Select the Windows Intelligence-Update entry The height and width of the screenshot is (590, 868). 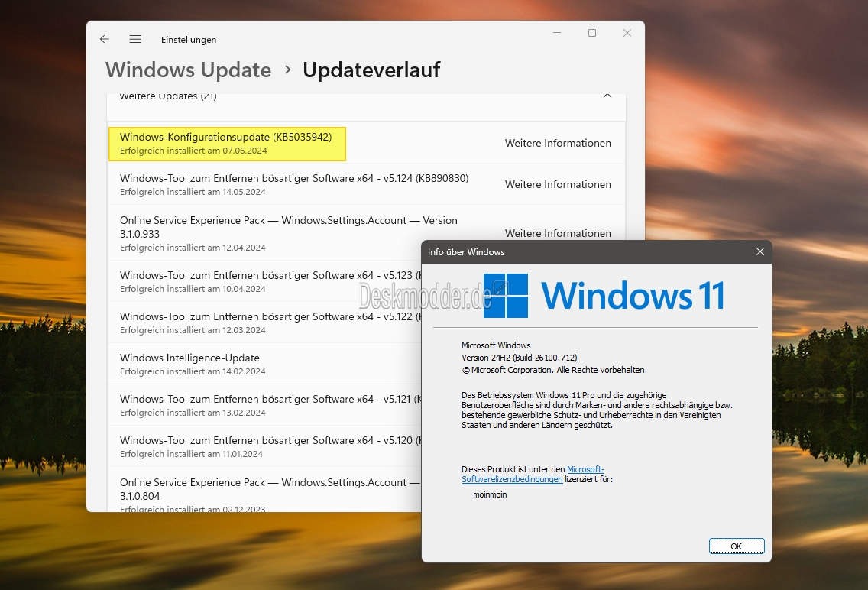(264, 364)
